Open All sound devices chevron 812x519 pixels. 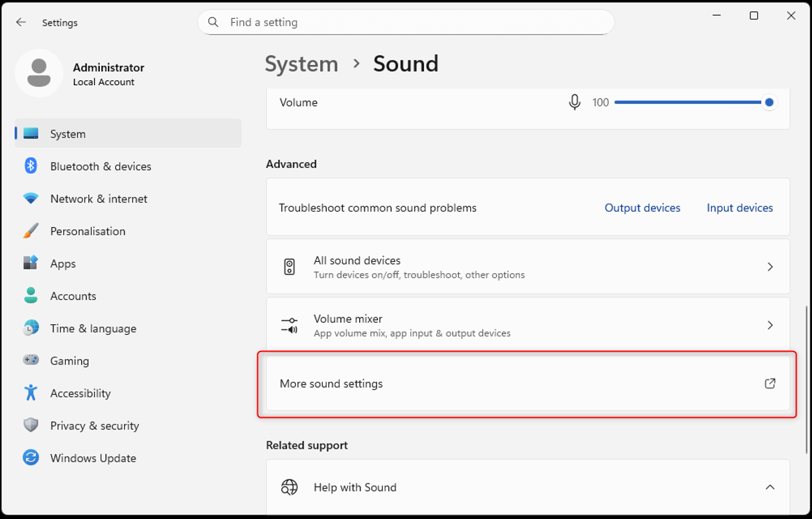click(x=770, y=267)
